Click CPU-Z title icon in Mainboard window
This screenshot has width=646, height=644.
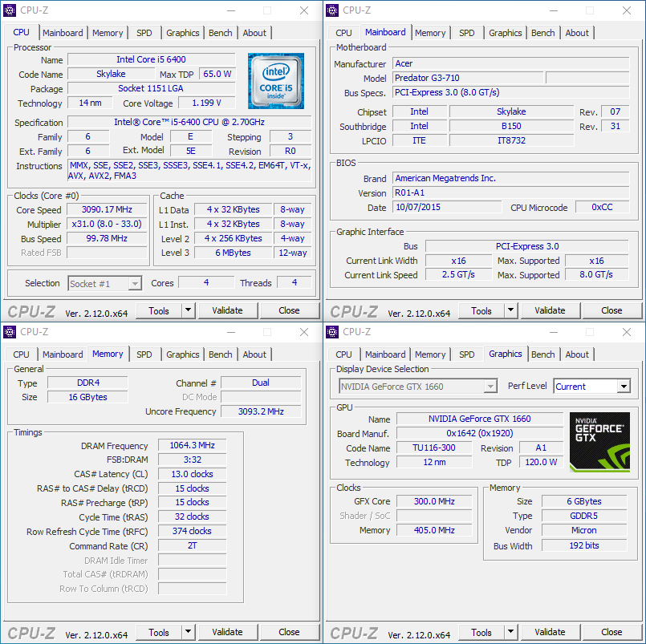pos(332,10)
